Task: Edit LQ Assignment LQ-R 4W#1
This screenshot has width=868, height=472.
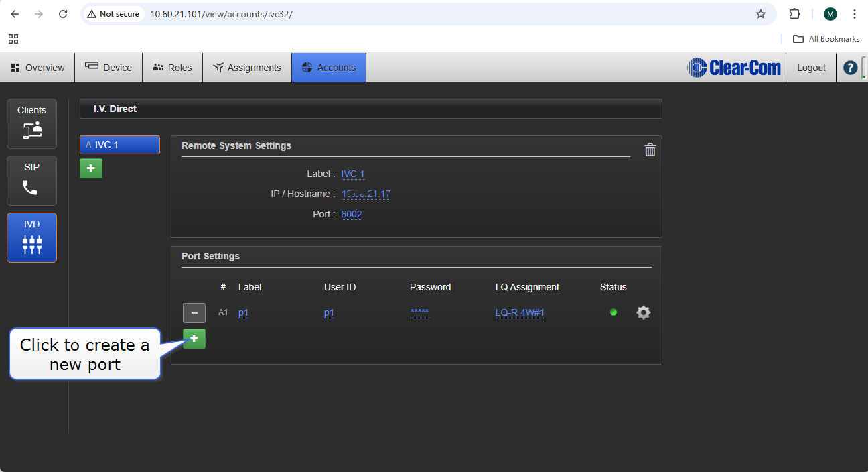Action: 520,313
